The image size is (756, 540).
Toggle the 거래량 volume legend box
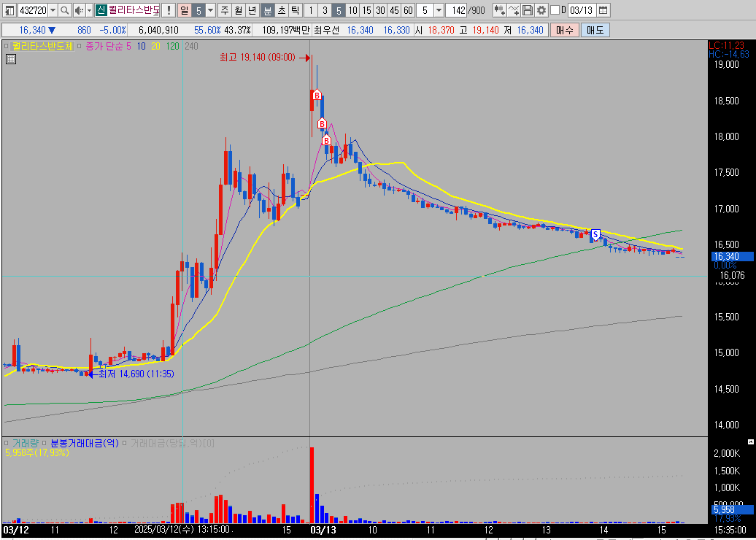(x=7, y=443)
